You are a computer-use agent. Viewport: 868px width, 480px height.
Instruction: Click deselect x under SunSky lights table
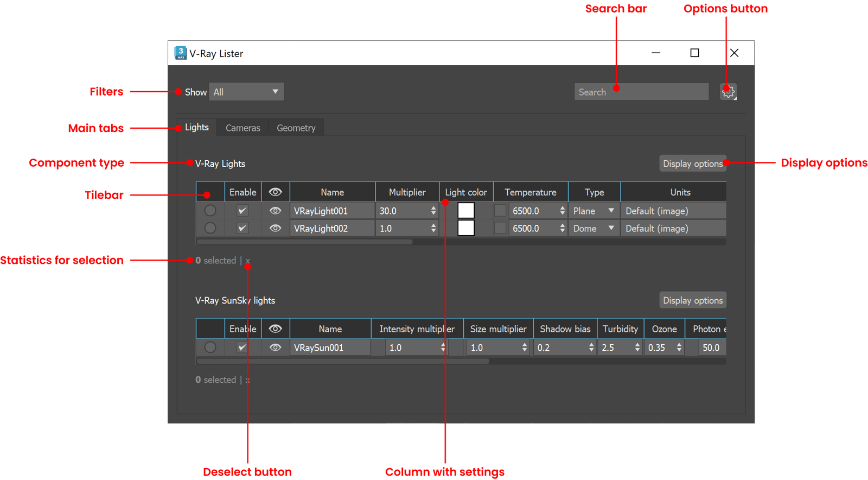coord(248,380)
